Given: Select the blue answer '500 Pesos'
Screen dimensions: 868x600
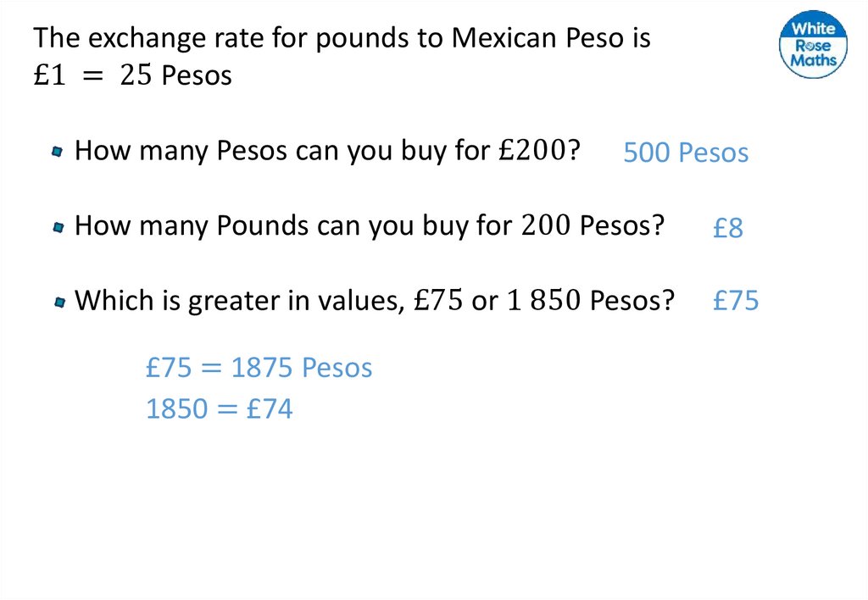Looking at the screenshot, I should 686,153.
